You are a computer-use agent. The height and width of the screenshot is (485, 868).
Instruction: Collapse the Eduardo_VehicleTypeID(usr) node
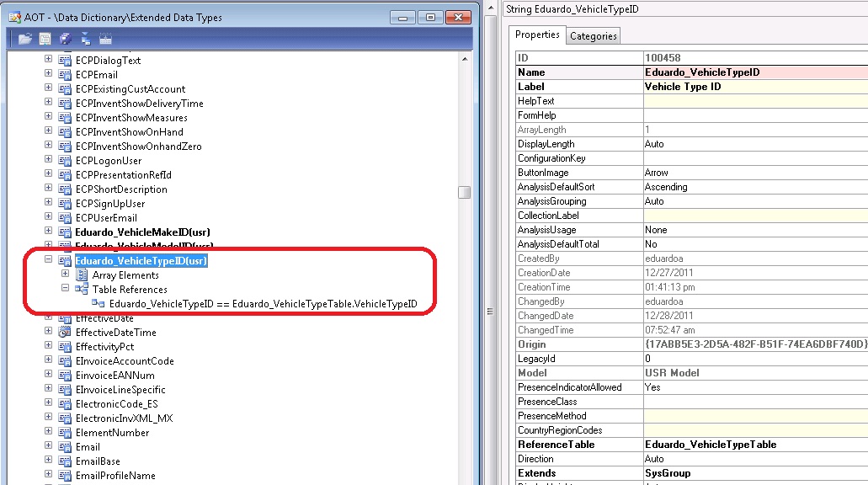[x=48, y=259]
